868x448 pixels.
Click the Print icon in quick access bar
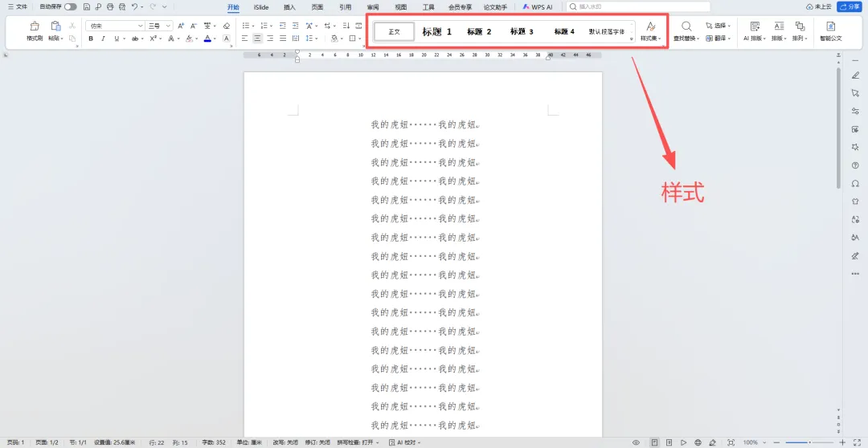pos(110,6)
